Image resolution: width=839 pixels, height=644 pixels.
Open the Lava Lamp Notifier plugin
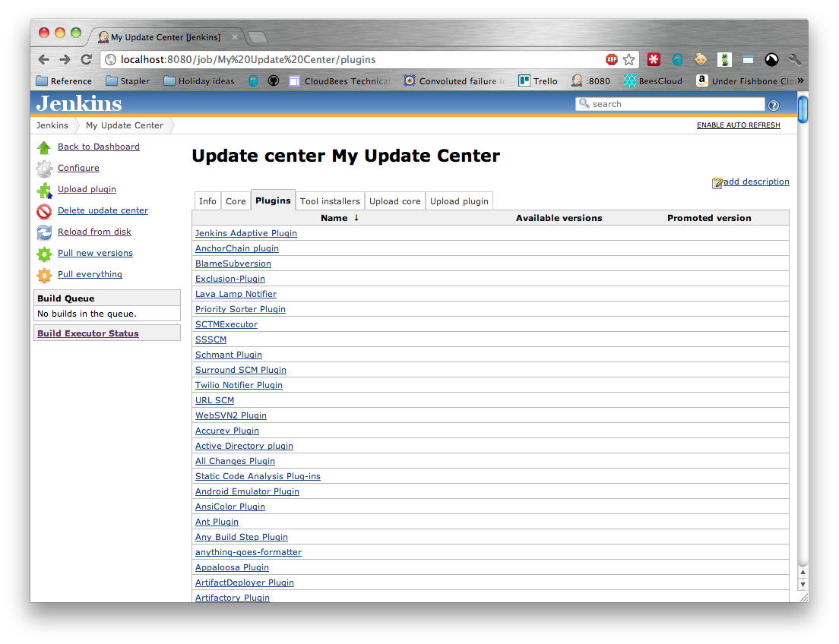pos(236,294)
